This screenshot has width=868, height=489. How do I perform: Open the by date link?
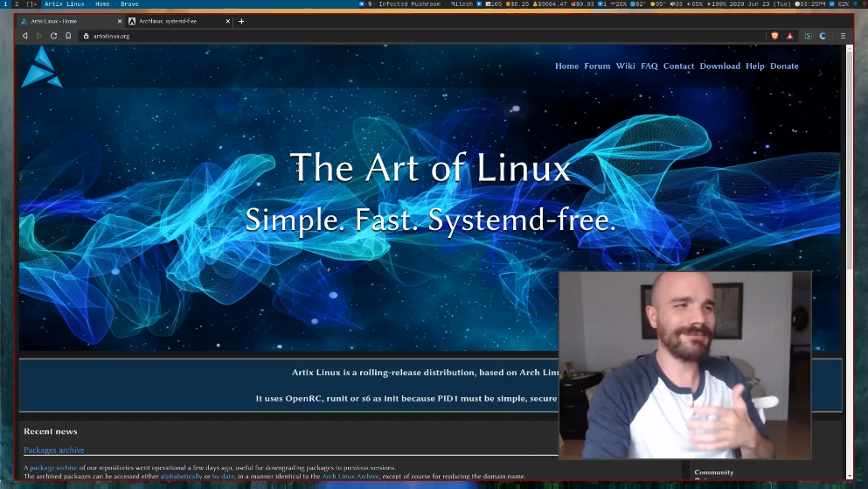pos(223,476)
